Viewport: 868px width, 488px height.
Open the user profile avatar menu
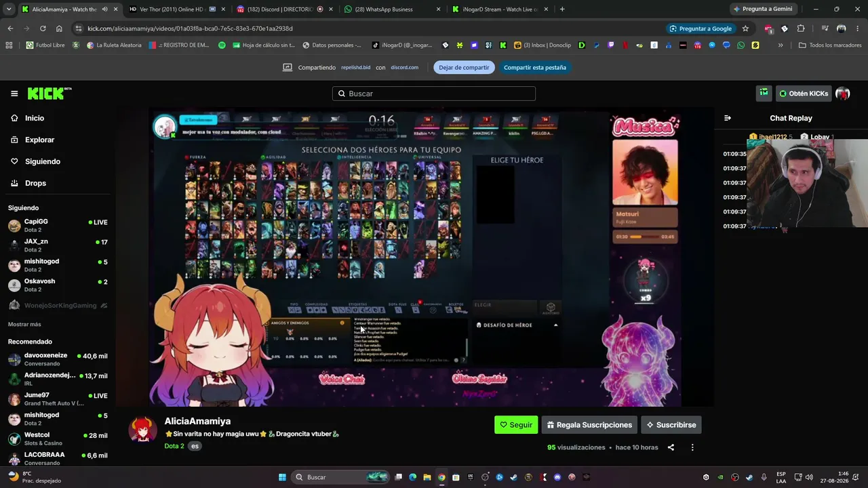pyautogui.click(x=843, y=94)
